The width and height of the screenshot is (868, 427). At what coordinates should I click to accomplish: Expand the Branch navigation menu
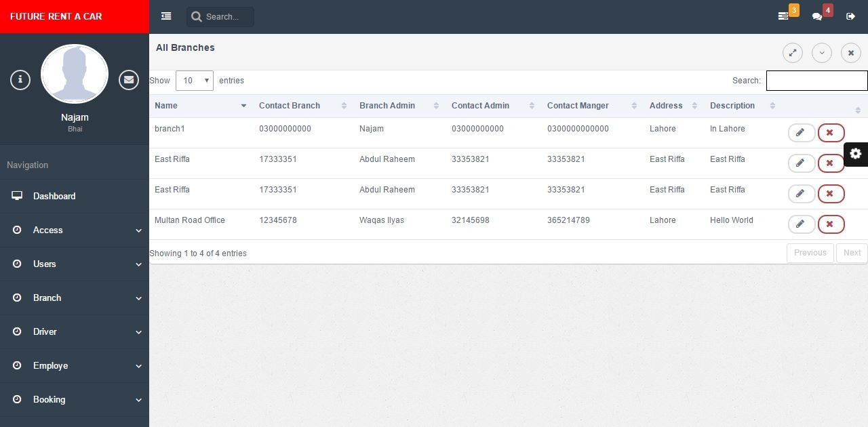pyautogui.click(x=75, y=298)
